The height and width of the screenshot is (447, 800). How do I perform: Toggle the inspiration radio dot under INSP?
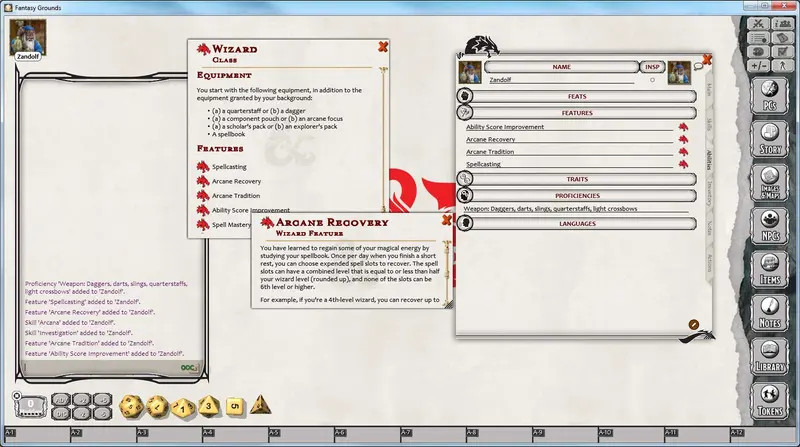tap(652, 80)
